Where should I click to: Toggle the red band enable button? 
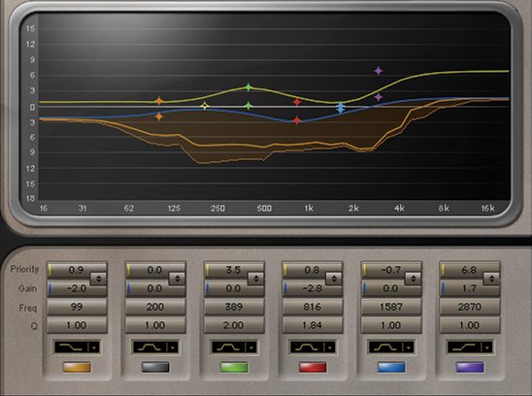(x=313, y=367)
